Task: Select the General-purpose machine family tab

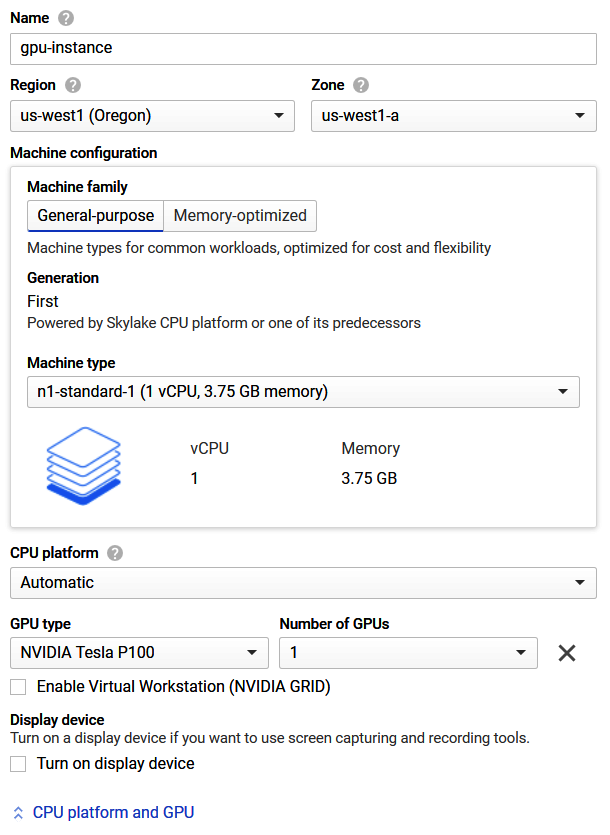Action: click(x=95, y=216)
